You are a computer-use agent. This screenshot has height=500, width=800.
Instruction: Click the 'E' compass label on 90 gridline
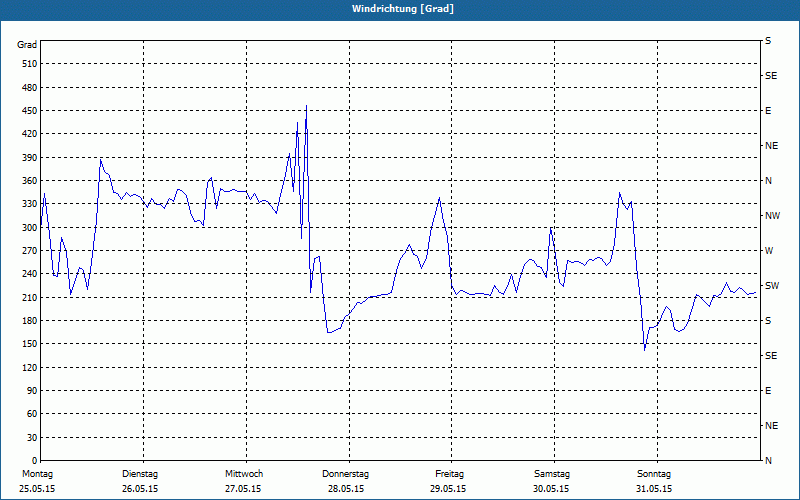[x=768, y=390]
